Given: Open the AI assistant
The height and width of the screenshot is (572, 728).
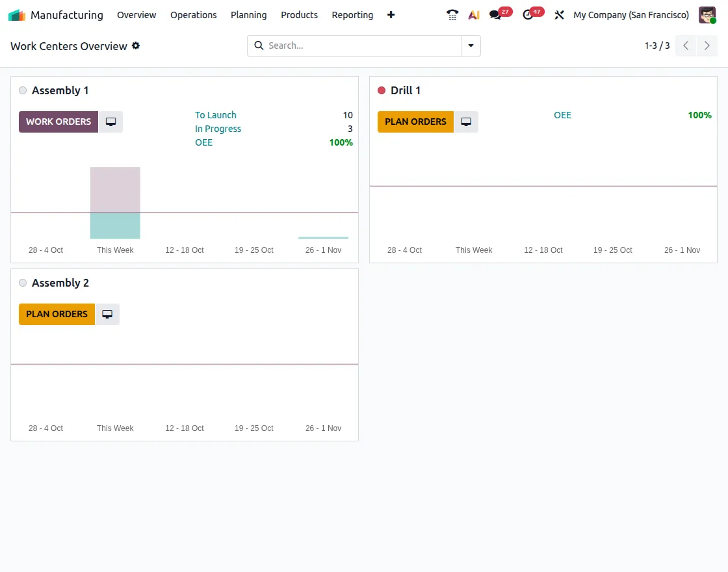Looking at the screenshot, I should pos(473,14).
